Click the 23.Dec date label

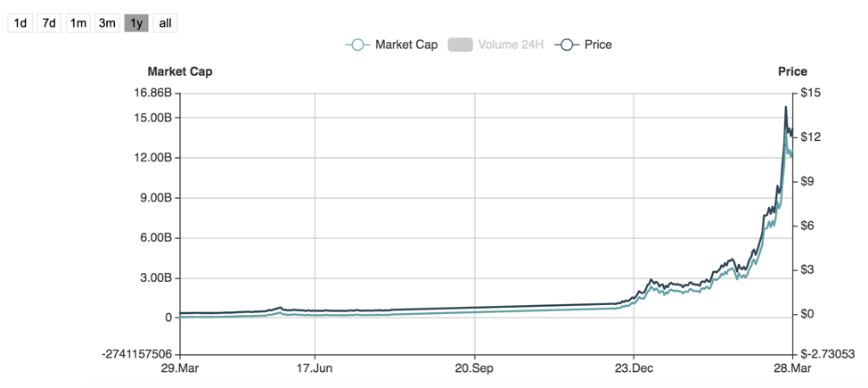pyautogui.click(x=634, y=368)
